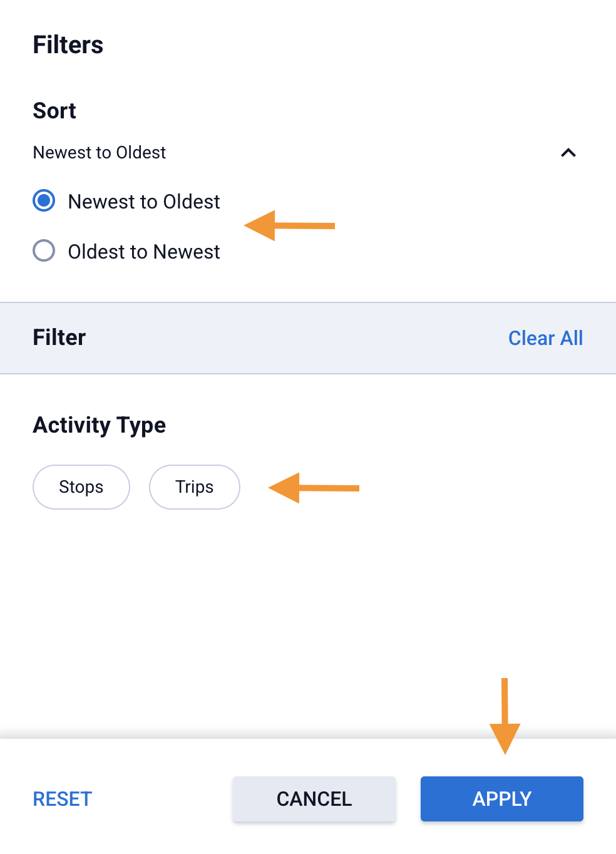Click the Sort section heading
The height and width of the screenshot is (854, 616).
tap(54, 111)
